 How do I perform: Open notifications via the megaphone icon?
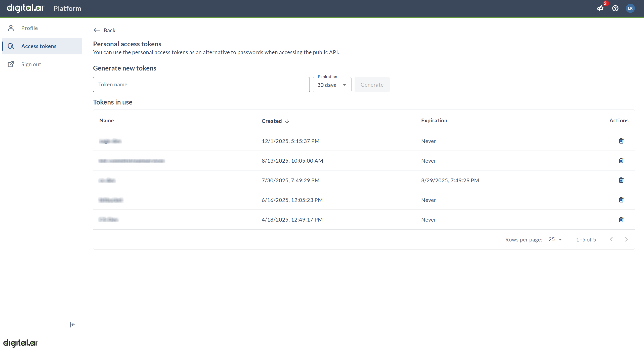600,8
